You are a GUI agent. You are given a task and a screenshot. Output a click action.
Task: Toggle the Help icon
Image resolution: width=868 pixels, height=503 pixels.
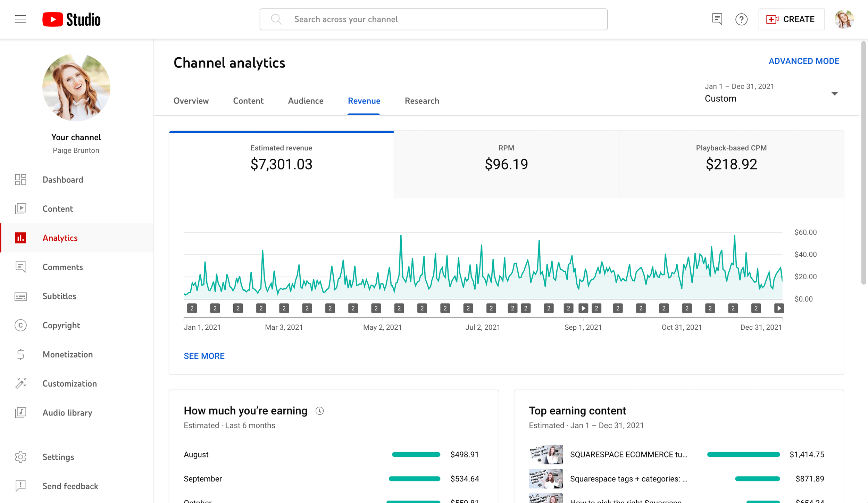pos(741,19)
